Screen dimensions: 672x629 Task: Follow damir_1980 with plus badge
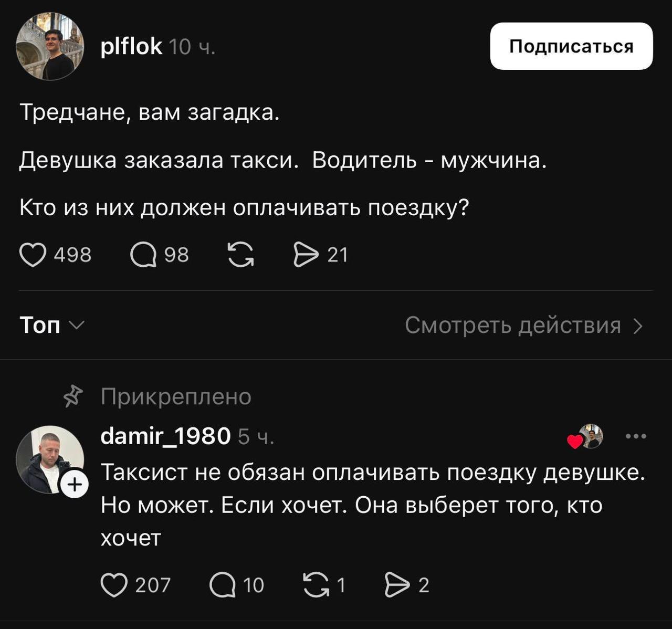point(75,485)
